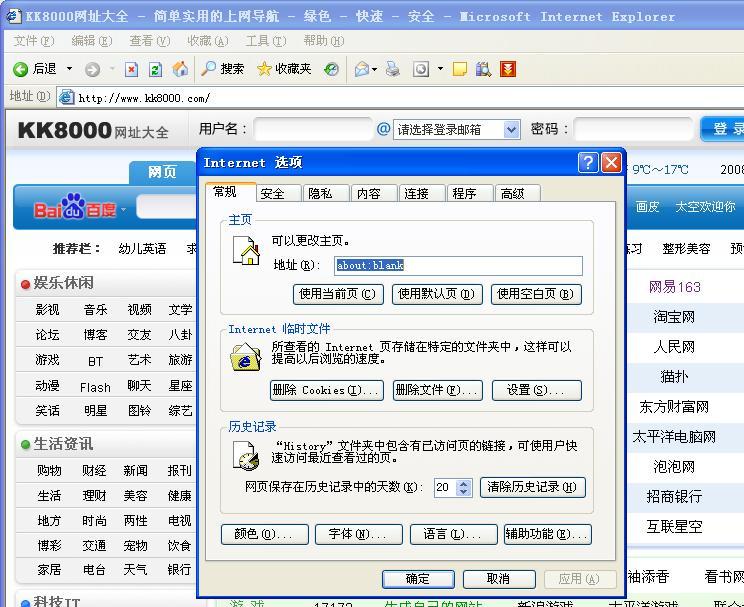This screenshot has height=607, width=744.
Task: Click the page icon in address bar
Action: point(66,97)
